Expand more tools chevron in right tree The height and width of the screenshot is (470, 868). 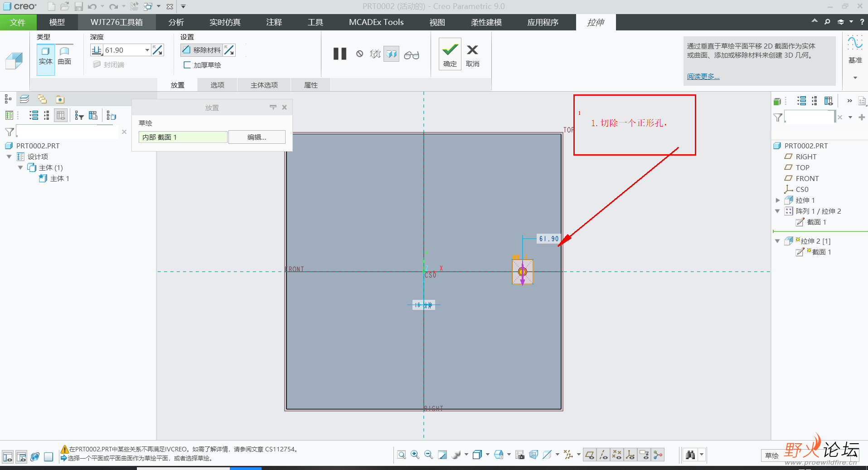(849, 101)
